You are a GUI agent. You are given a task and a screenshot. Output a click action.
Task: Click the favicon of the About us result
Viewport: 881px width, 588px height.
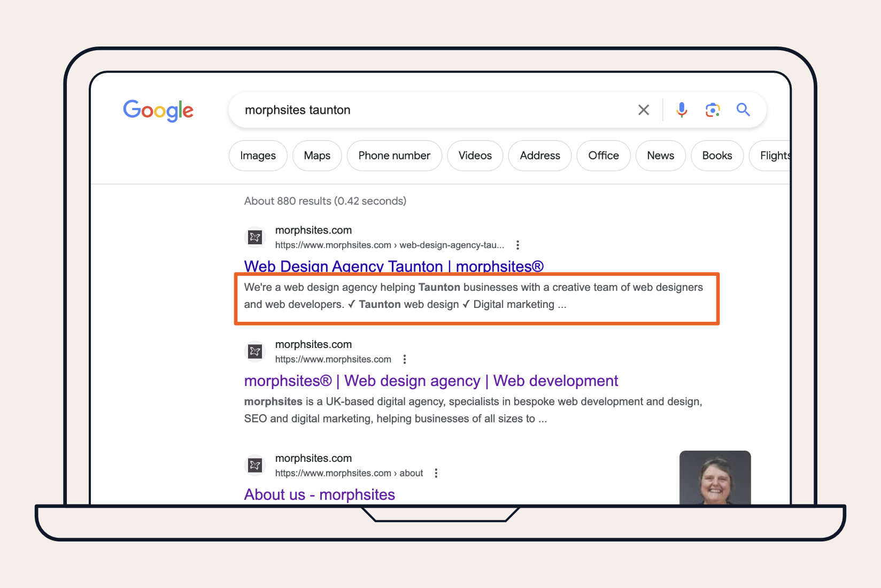255,465
